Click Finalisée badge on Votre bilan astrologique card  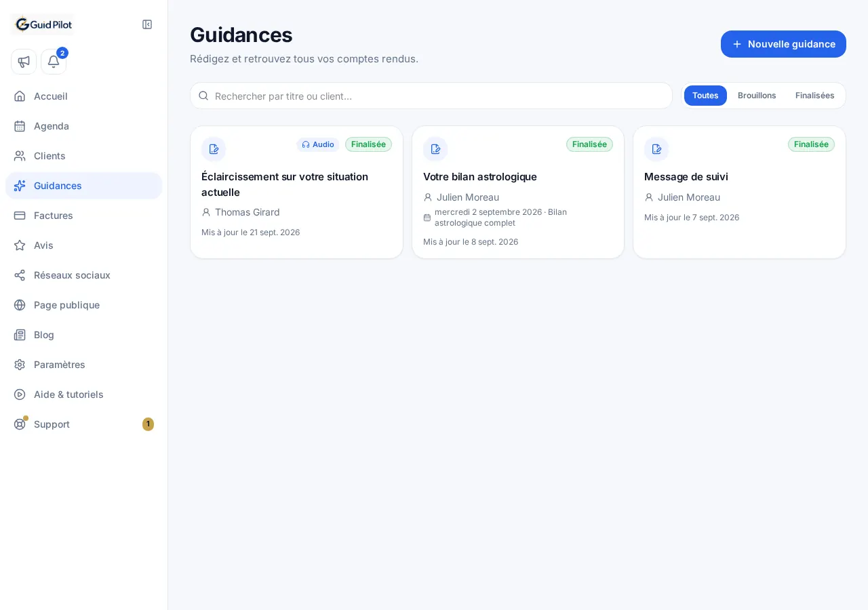589,144
